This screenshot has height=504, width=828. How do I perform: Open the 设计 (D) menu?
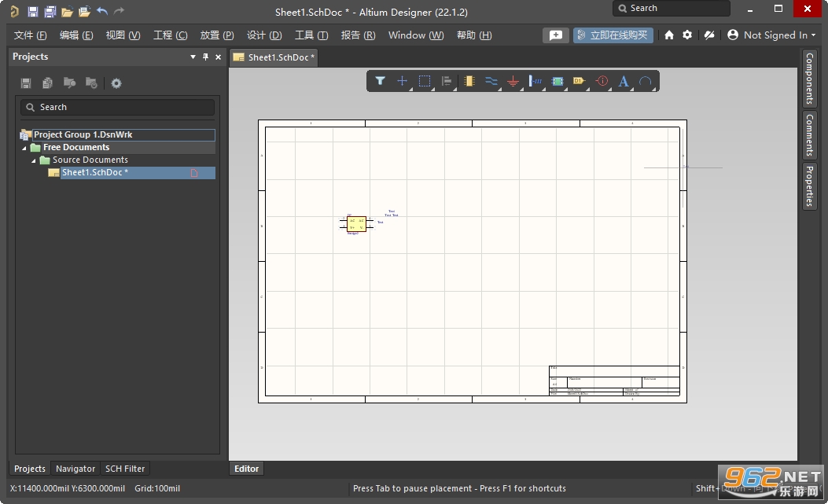[264, 35]
